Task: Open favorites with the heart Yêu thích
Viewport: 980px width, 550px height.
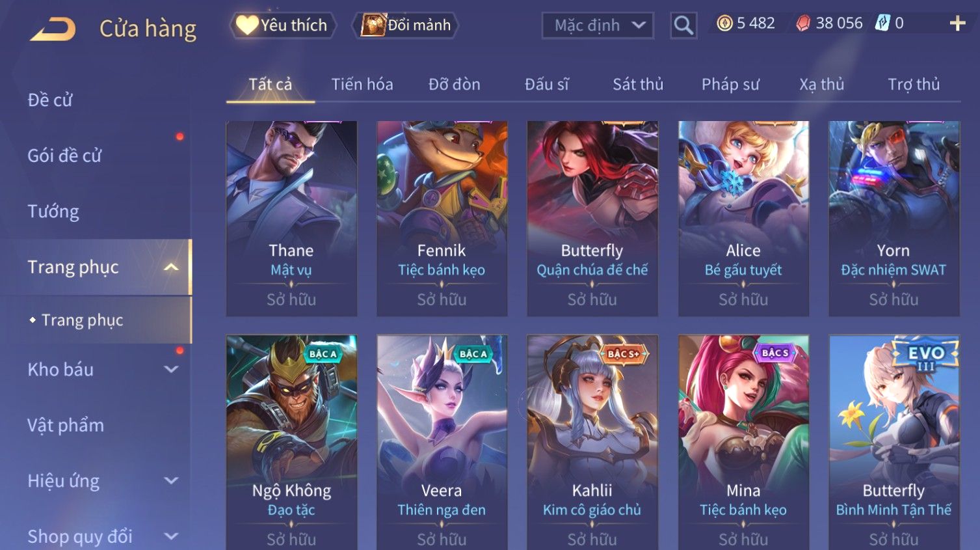Action: [282, 25]
